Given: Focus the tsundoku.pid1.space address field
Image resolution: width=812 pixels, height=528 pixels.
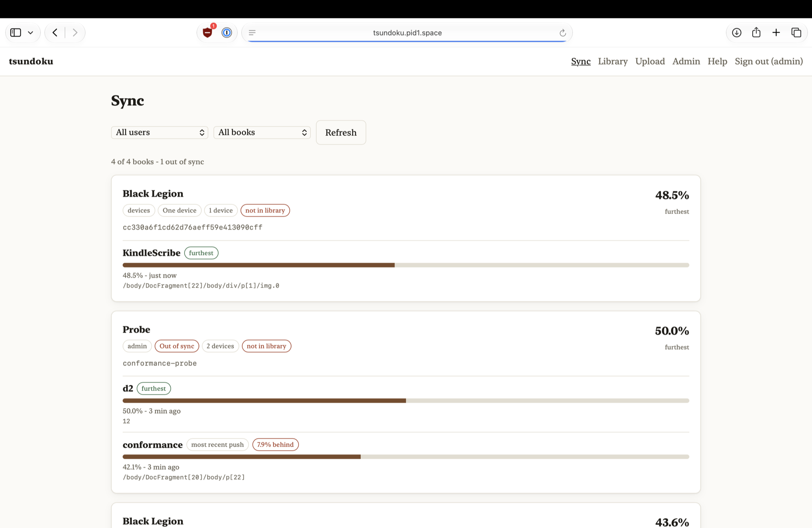Looking at the screenshot, I should [407, 32].
